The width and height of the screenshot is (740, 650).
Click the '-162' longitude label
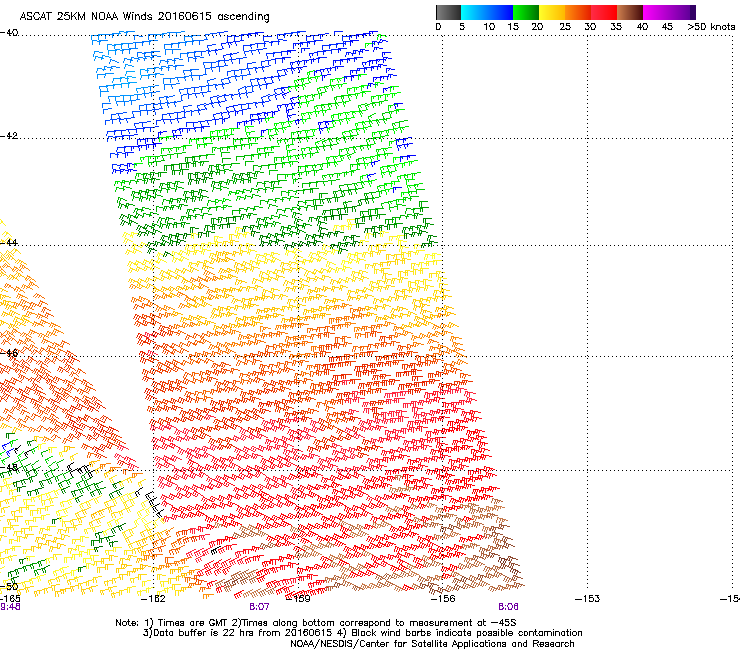(x=153, y=599)
